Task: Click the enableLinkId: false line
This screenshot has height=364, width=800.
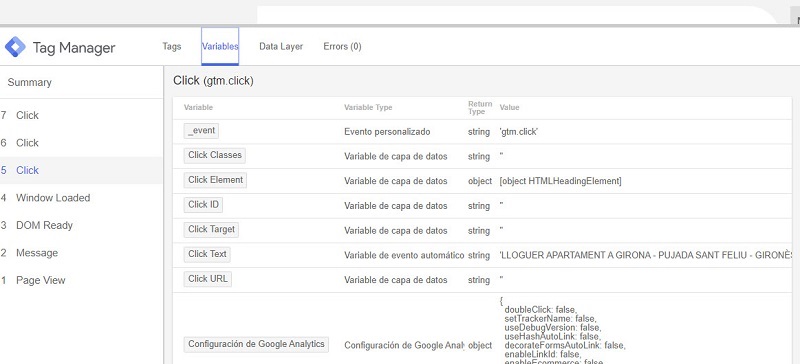Action: click(x=542, y=354)
